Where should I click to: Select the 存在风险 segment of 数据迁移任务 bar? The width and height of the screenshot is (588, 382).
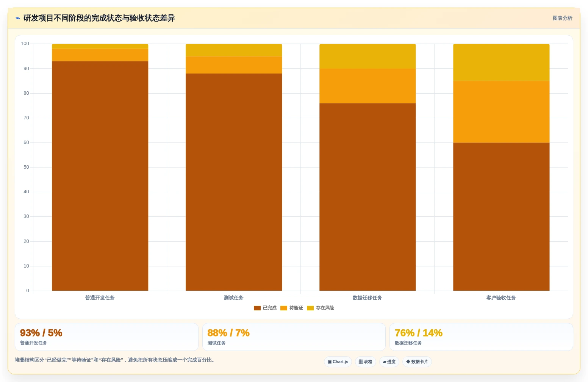(x=367, y=56)
